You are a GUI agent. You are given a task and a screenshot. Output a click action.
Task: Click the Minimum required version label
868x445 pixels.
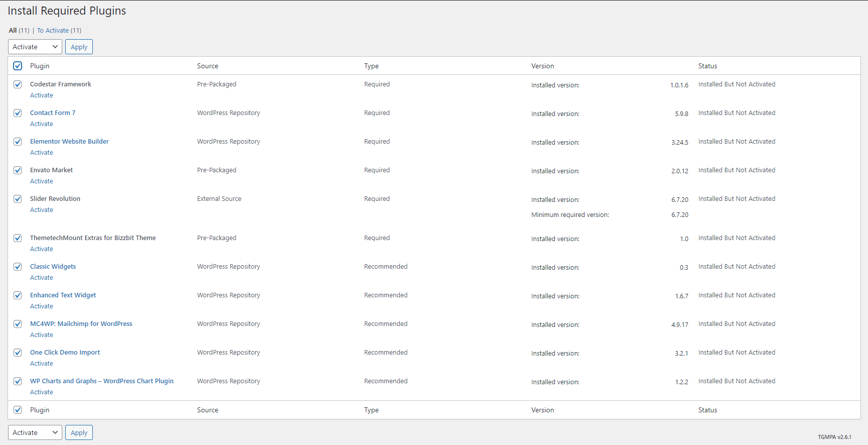pyautogui.click(x=570, y=215)
